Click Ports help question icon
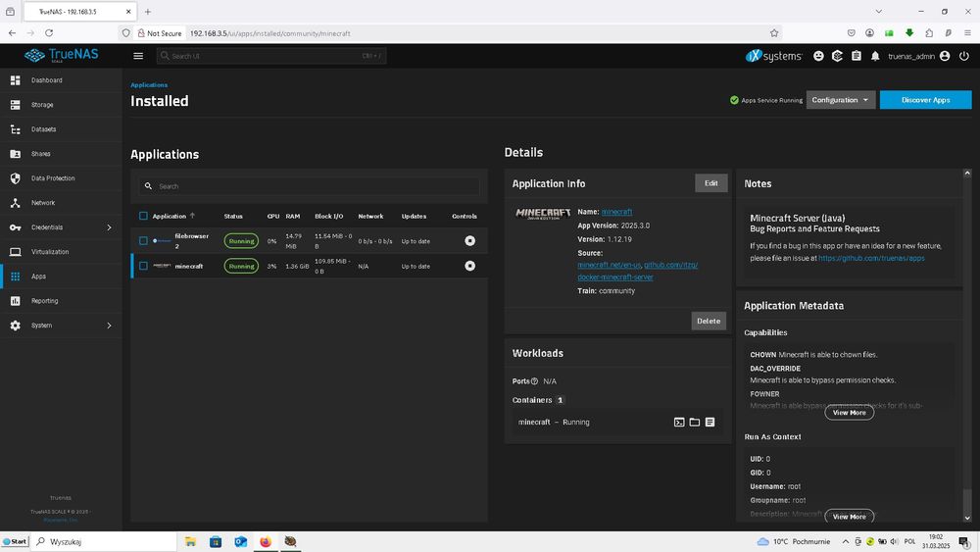Viewport: 980px width, 552px height. click(534, 381)
